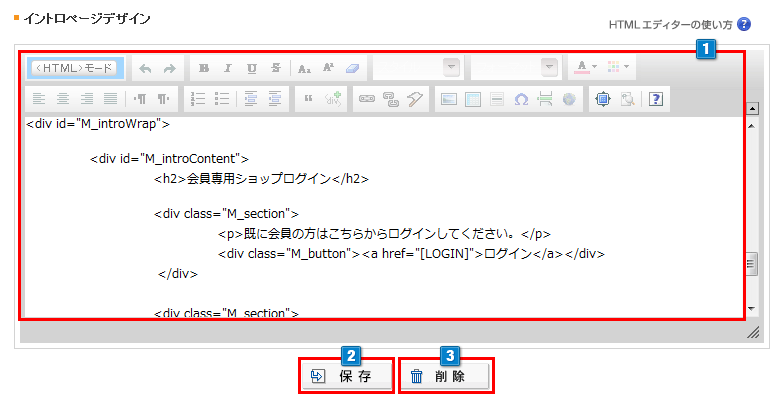Screen dimensions: 782x399
Task: Toggle the <HTML>モード button
Action: 74,68
